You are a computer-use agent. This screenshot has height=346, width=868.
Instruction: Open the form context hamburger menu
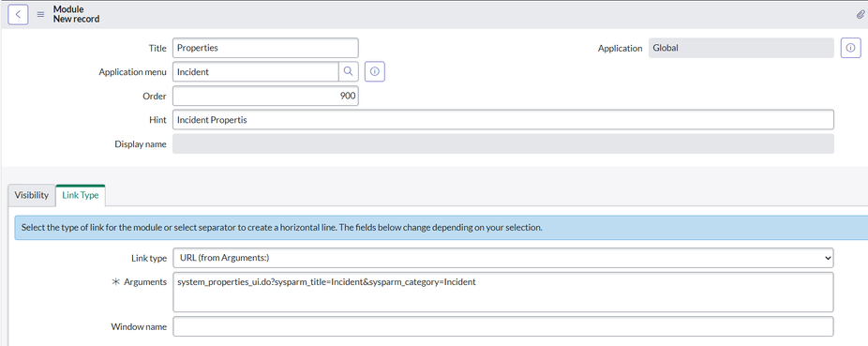pos(40,14)
